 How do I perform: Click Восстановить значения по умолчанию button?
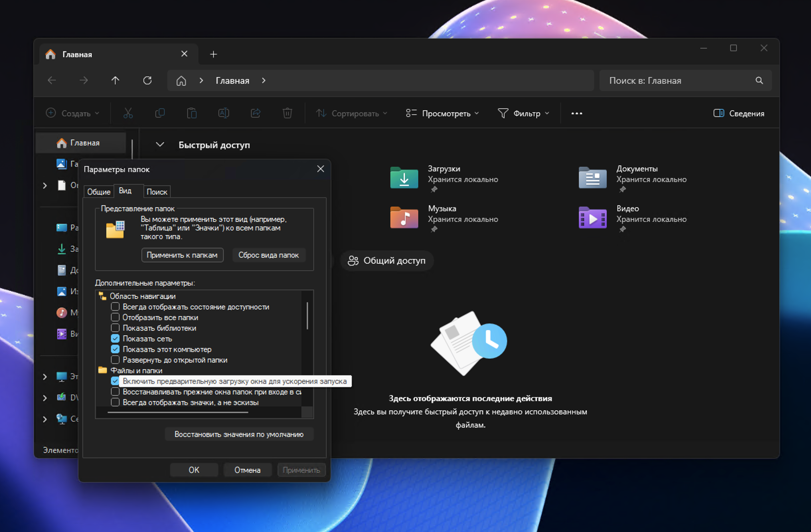coord(239,434)
